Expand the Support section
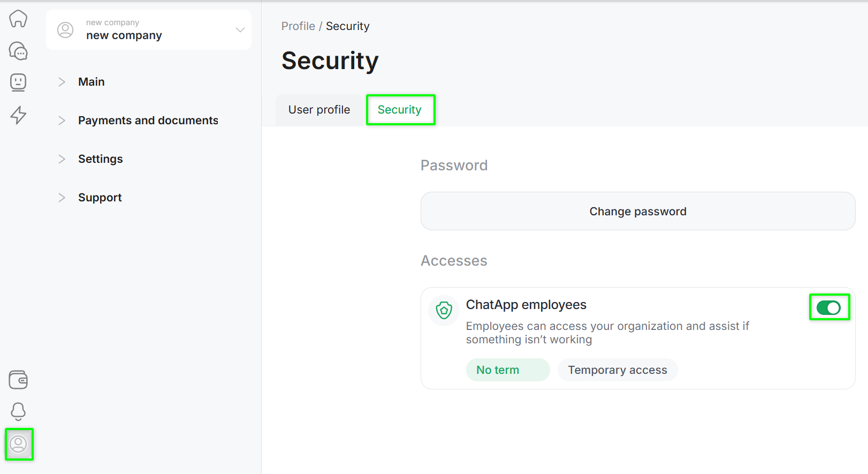 point(100,198)
